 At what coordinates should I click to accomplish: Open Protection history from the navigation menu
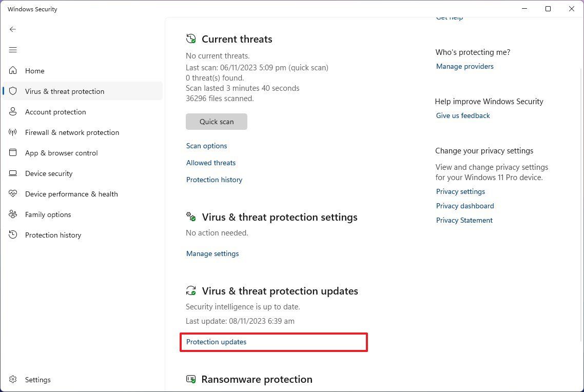click(53, 235)
